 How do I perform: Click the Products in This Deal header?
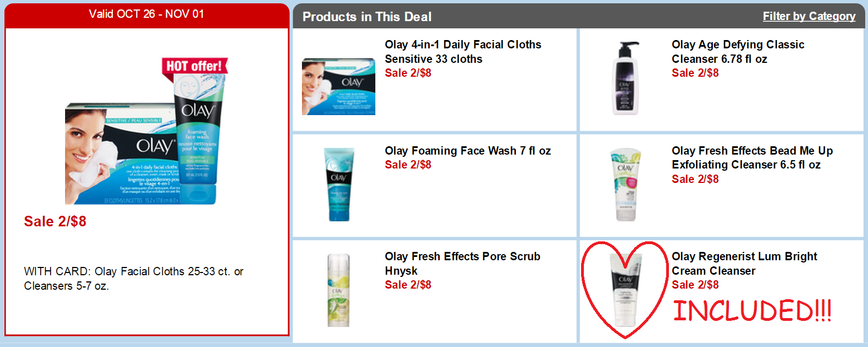[x=367, y=17]
